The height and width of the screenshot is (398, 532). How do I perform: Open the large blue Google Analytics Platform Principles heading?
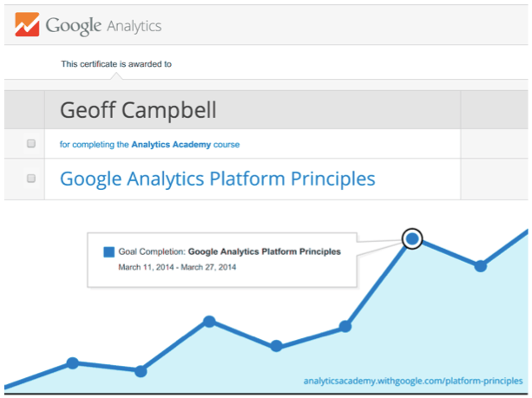(217, 179)
